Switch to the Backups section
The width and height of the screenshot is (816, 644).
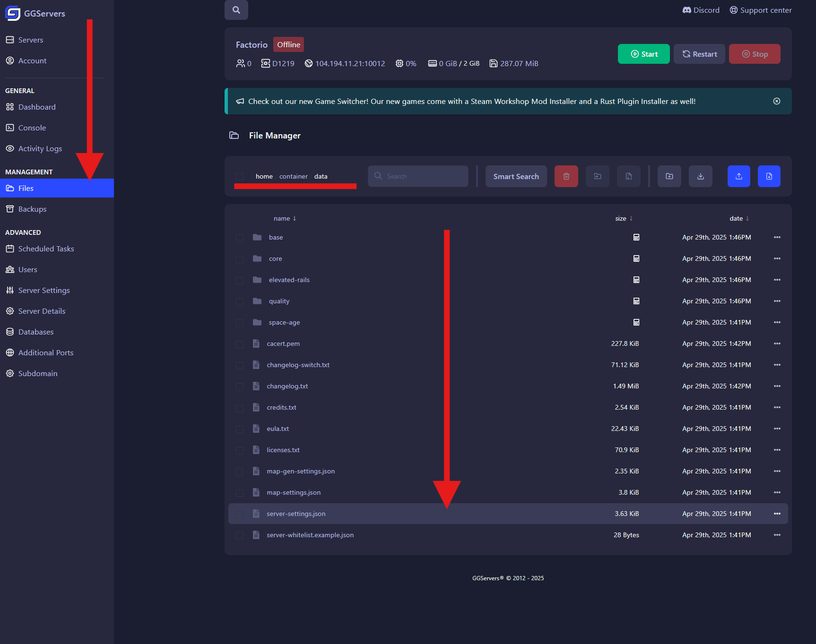pyautogui.click(x=32, y=208)
